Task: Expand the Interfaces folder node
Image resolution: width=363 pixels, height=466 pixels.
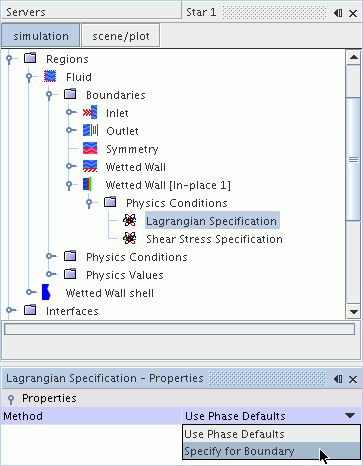Action: (x=9, y=311)
